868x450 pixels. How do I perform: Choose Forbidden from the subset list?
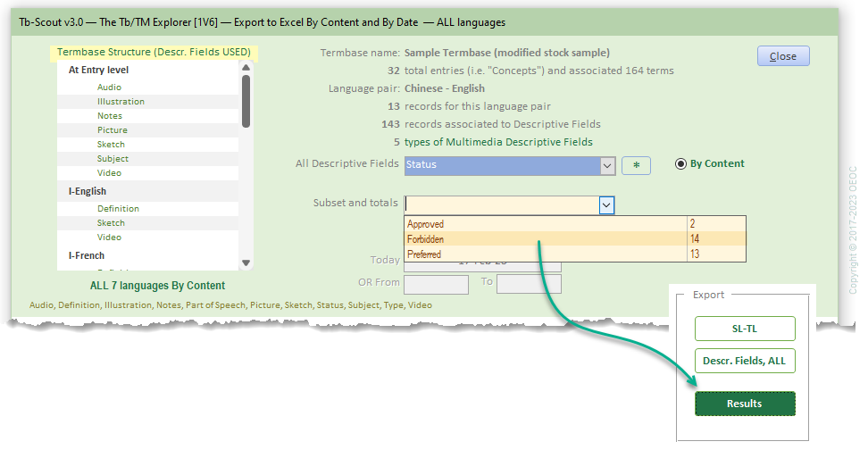coord(545,239)
